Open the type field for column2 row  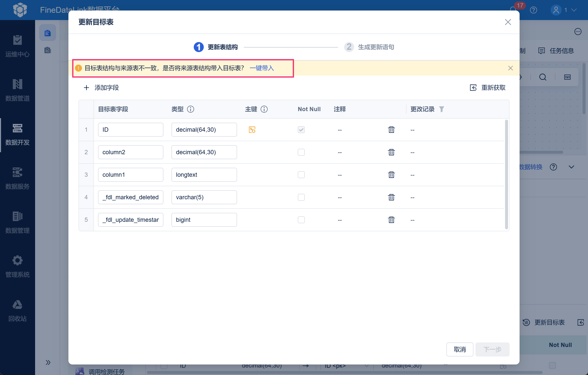click(x=204, y=152)
